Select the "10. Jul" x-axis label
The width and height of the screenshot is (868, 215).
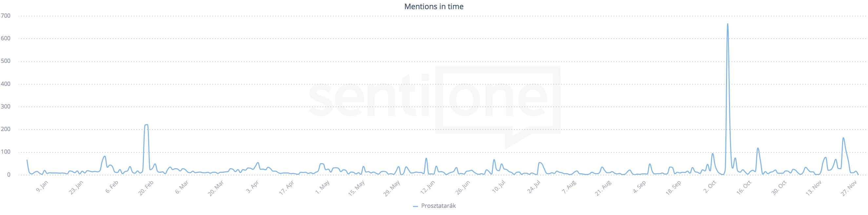[499, 187]
